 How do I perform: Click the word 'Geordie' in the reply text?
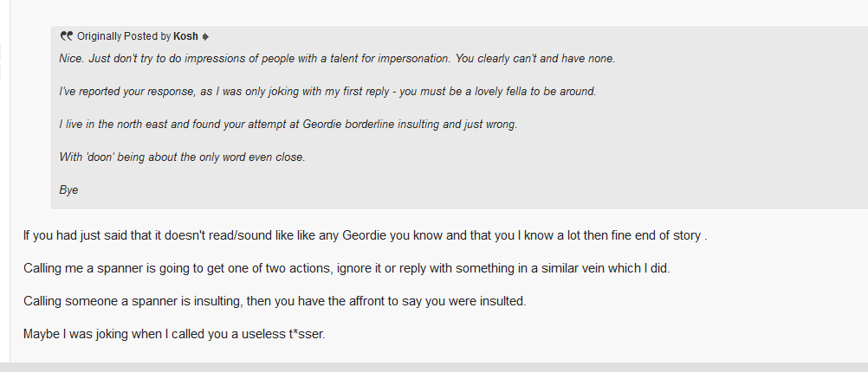pyautogui.click(x=364, y=235)
